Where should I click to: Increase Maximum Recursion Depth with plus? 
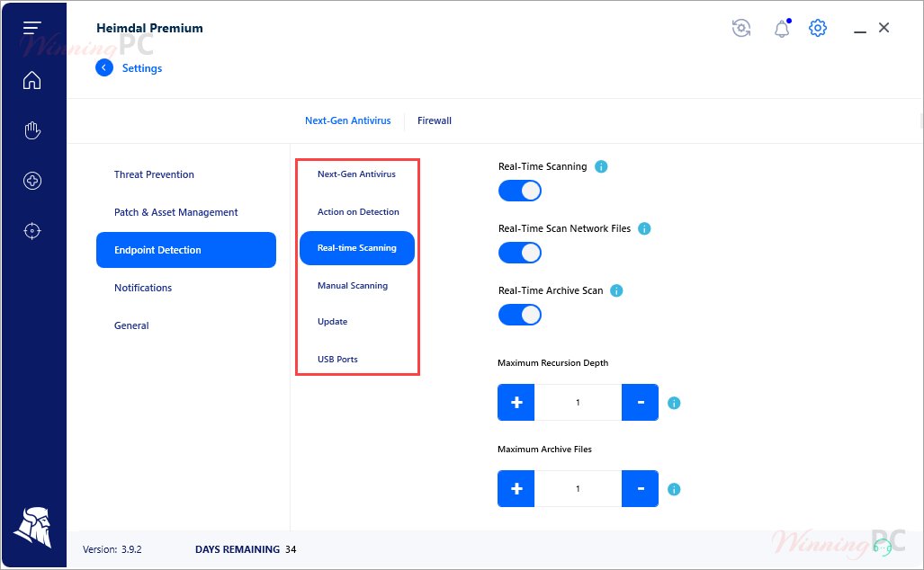pyautogui.click(x=516, y=402)
